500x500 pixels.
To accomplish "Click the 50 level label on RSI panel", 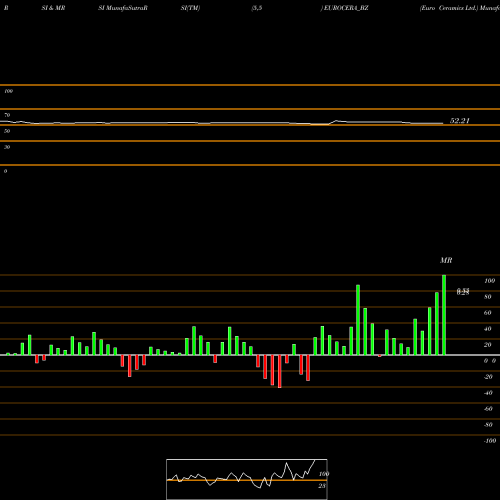I will click(7, 131).
